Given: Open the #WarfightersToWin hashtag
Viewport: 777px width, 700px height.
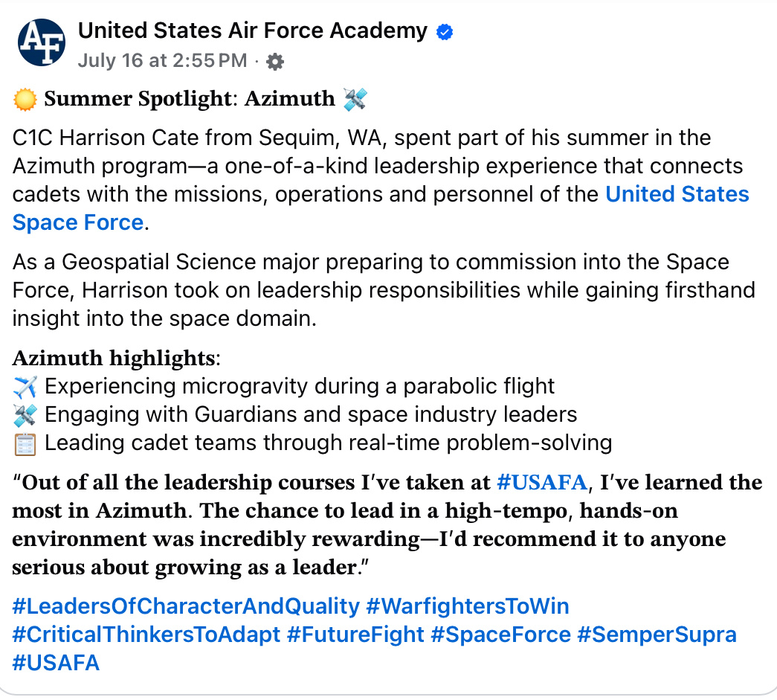Looking at the screenshot, I should coord(467,606).
